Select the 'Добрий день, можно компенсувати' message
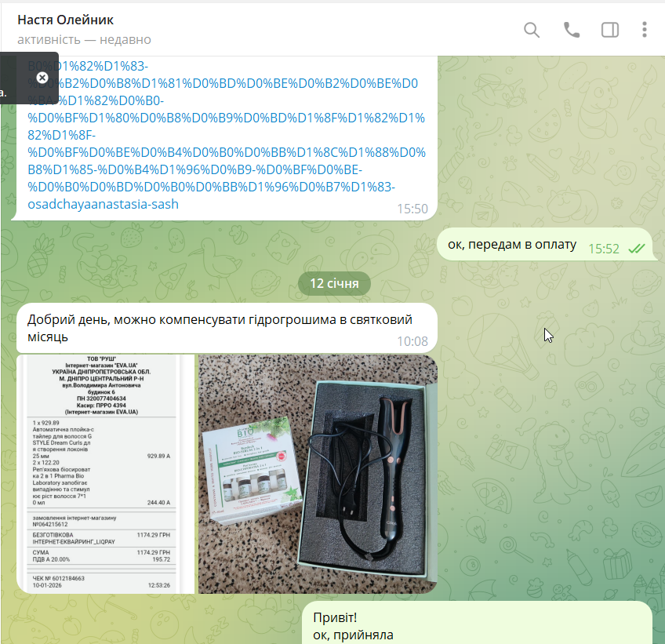This screenshot has height=644, width=665. 227,328
